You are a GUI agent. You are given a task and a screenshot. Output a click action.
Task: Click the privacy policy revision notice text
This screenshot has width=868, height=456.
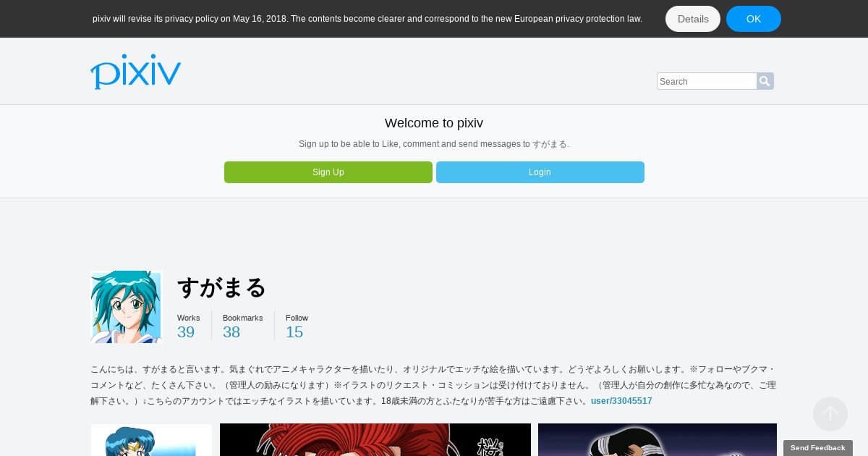pyautogui.click(x=367, y=19)
